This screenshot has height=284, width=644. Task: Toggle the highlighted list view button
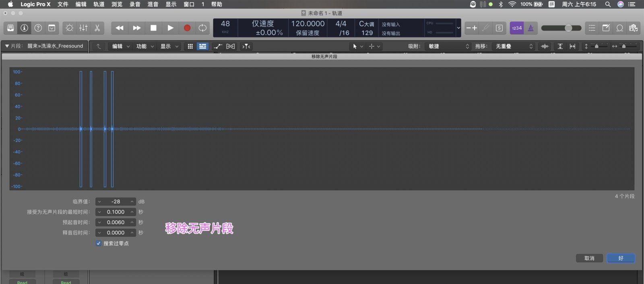202,46
